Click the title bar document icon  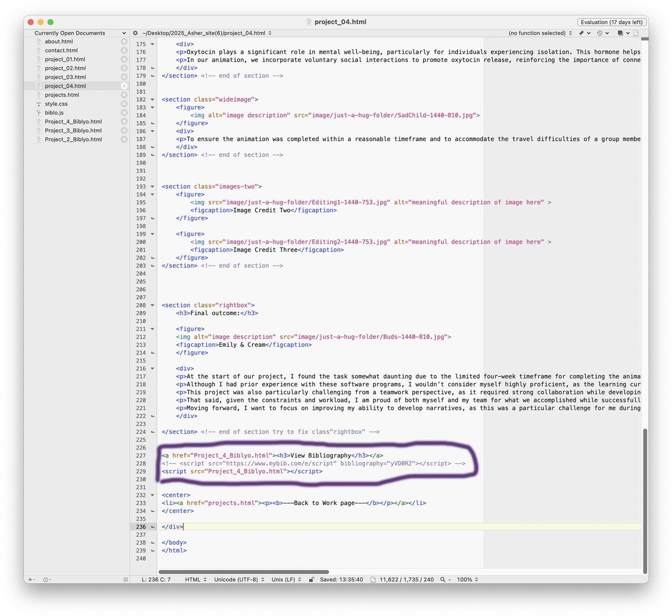(x=308, y=22)
